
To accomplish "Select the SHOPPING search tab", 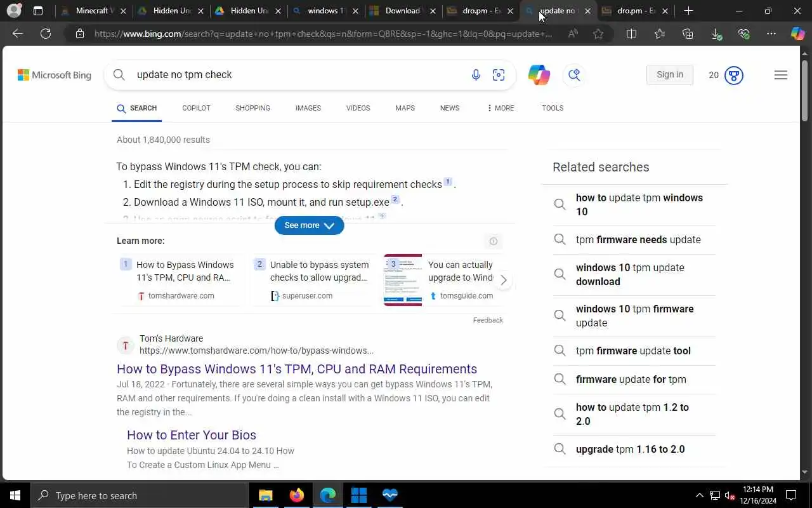I will [252, 108].
